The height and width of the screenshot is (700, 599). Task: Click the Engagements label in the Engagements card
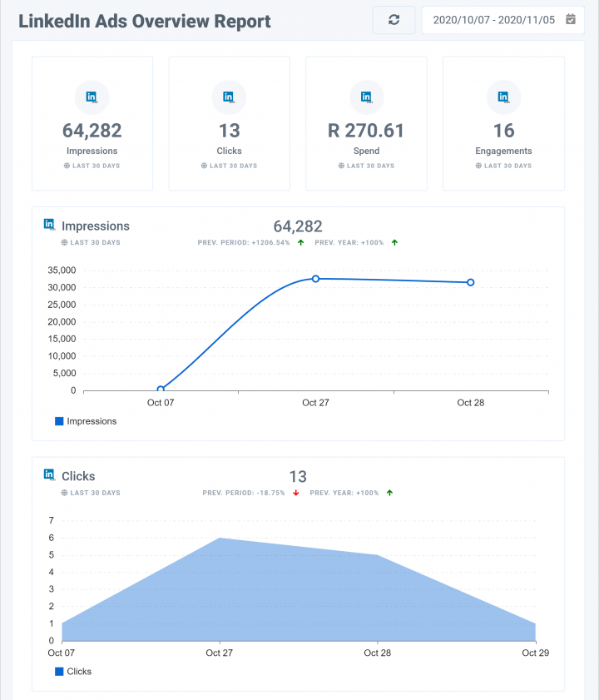(x=503, y=151)
